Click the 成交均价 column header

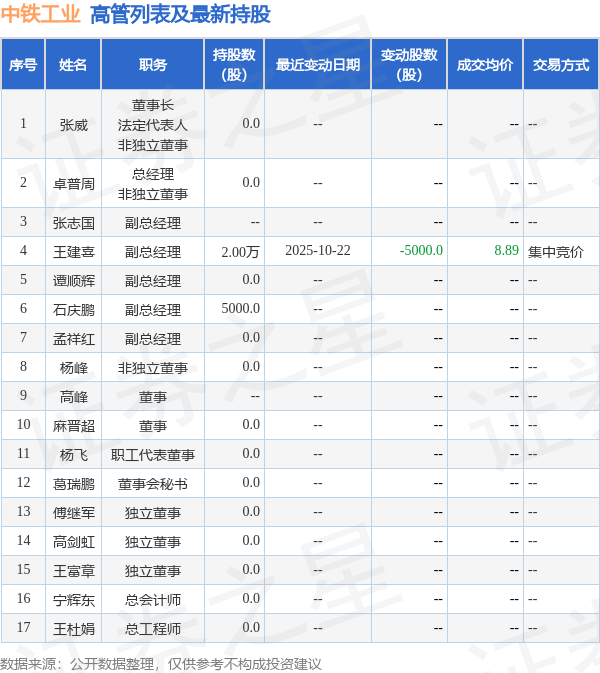[x=485, y=65]
